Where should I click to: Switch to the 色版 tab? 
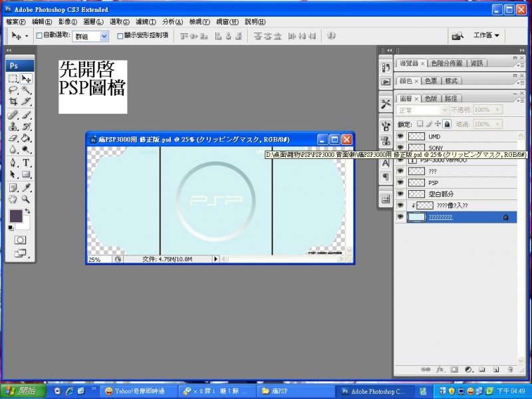(x=431, y=98)
